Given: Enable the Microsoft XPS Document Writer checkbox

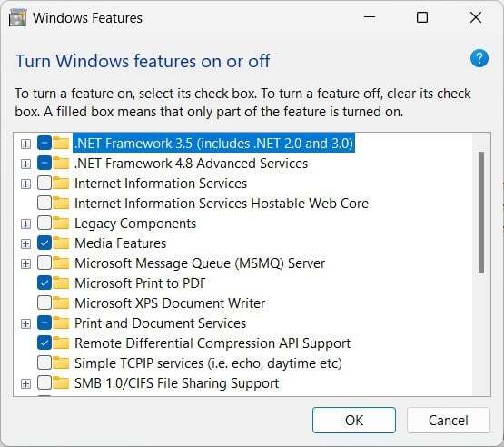Looking at the screenshot, I should tap(44, 303).
